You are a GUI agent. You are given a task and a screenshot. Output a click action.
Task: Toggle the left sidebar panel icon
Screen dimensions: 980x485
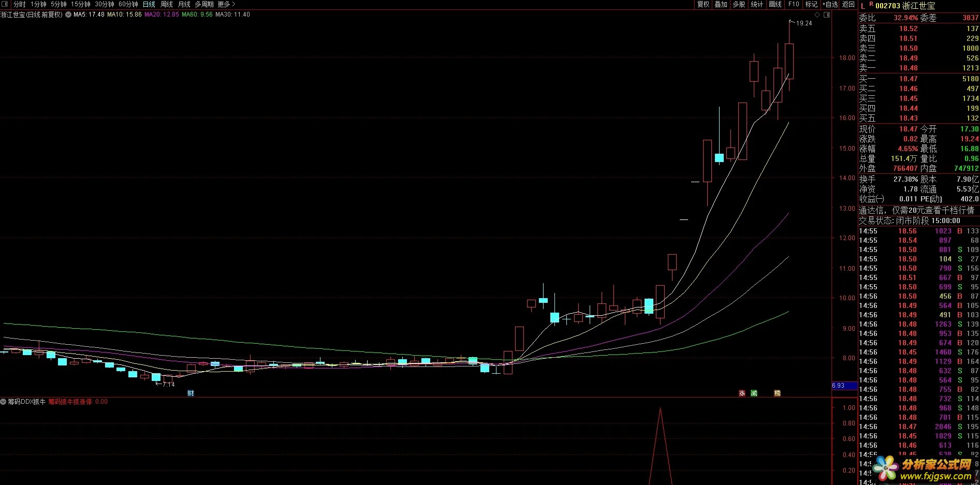point(5,4)
